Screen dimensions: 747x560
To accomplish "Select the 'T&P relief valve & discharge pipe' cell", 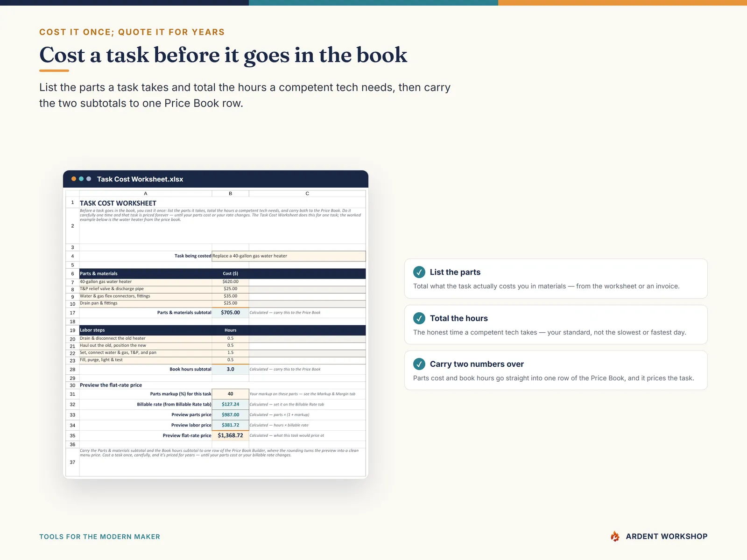I will [146, 289].
